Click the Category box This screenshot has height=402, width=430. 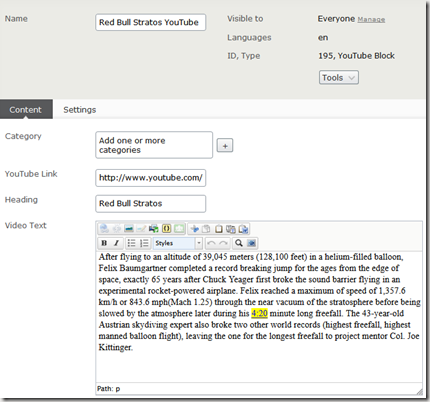tap(154, 145)
